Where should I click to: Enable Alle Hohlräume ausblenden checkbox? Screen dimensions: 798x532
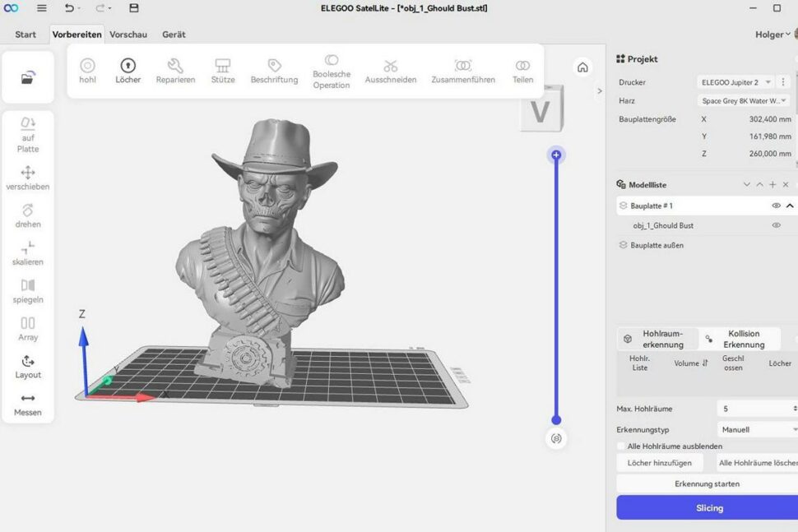click(x=621, y=446)
